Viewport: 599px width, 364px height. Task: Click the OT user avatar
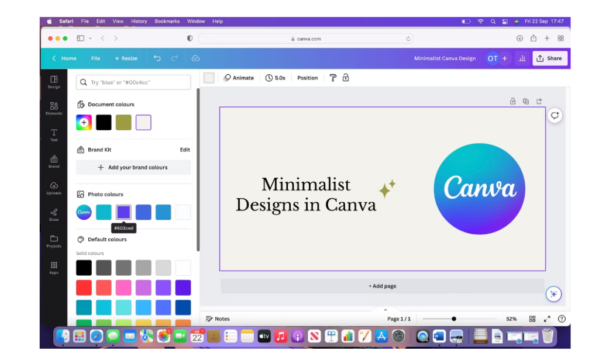[493, 58]
